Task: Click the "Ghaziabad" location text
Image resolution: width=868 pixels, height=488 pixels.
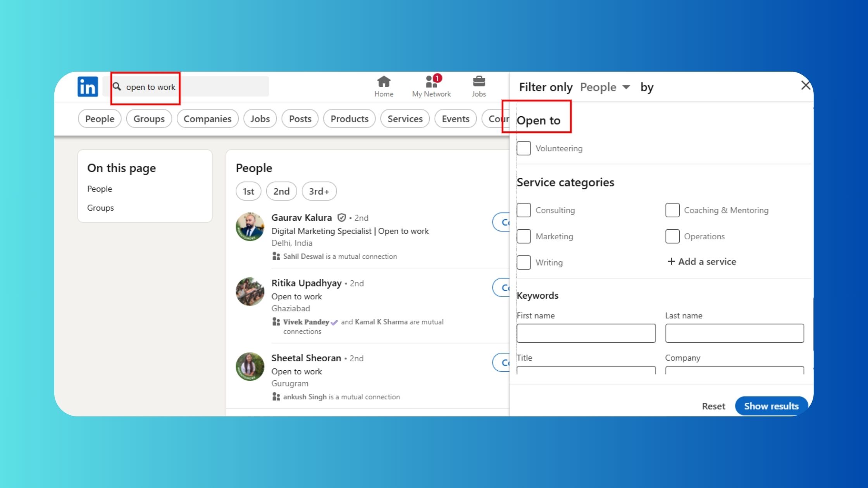Action: point(291,308)
